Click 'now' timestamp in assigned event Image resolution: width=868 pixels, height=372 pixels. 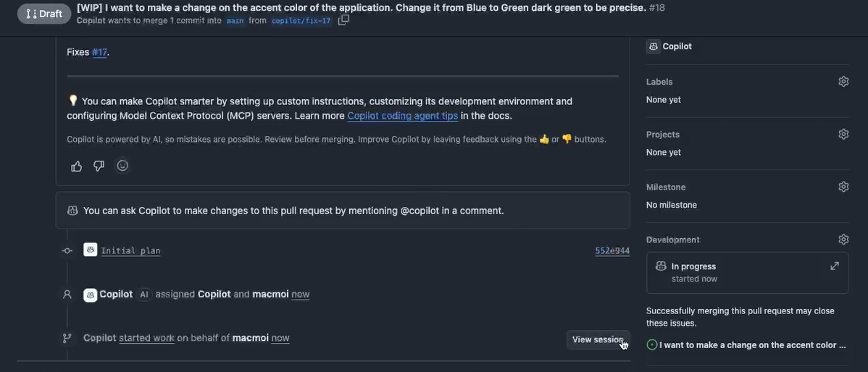300,294
